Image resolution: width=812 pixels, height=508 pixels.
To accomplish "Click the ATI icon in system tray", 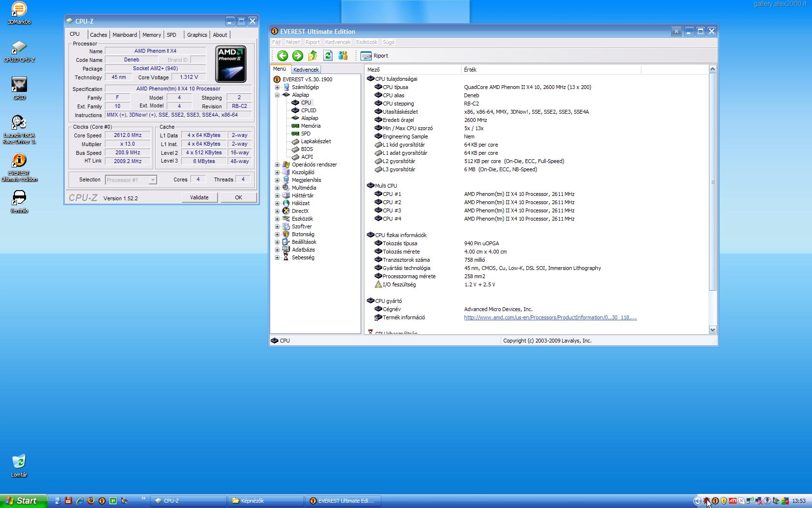I will tap(733, 501).
